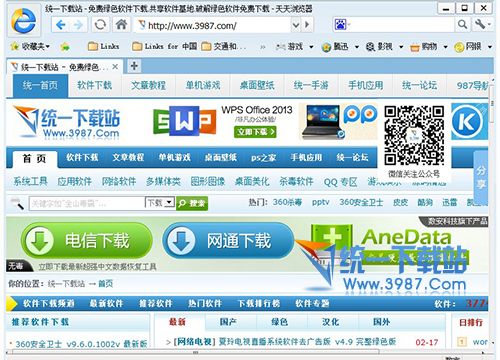The height and width of the screenshot is (360, 500).
Task: Switch to the 汉化 software tab
Action: click(x=330, y=322)
